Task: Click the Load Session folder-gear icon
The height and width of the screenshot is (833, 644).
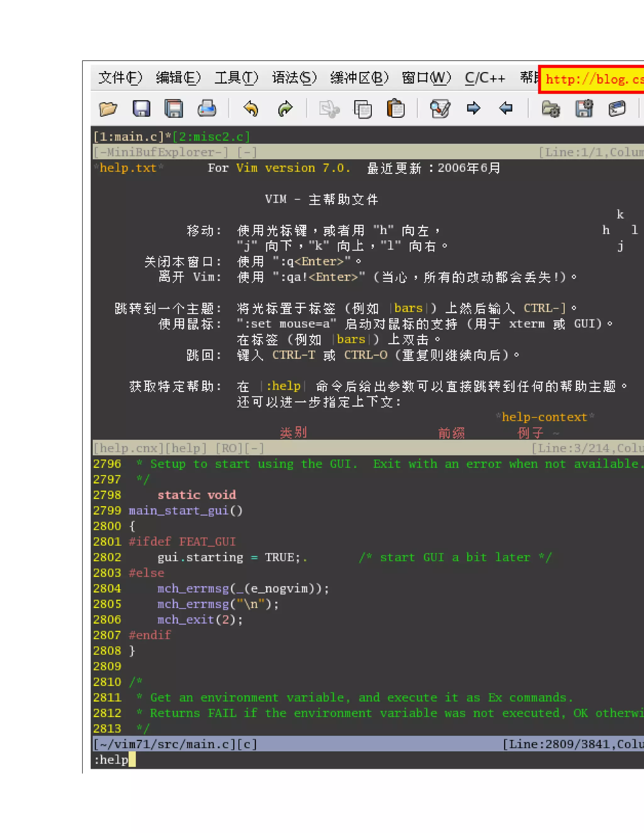Action: (x=551, y=109)
